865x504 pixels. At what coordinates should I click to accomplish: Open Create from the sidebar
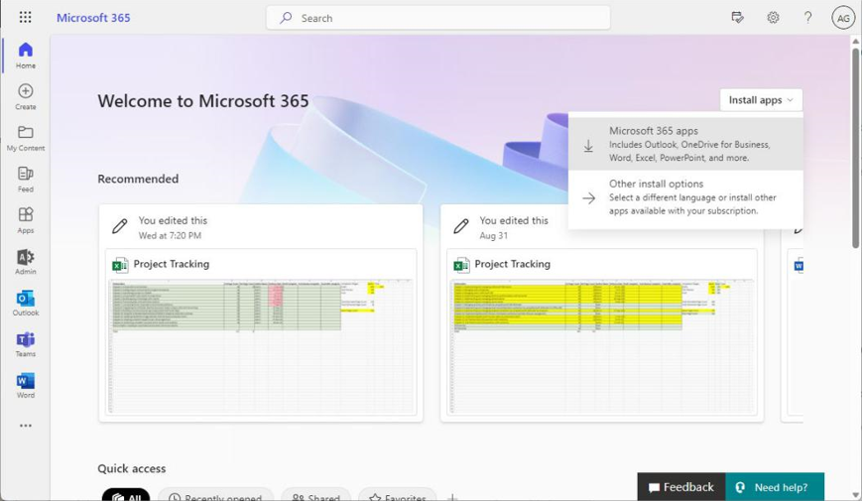click(x=26, y=96)
